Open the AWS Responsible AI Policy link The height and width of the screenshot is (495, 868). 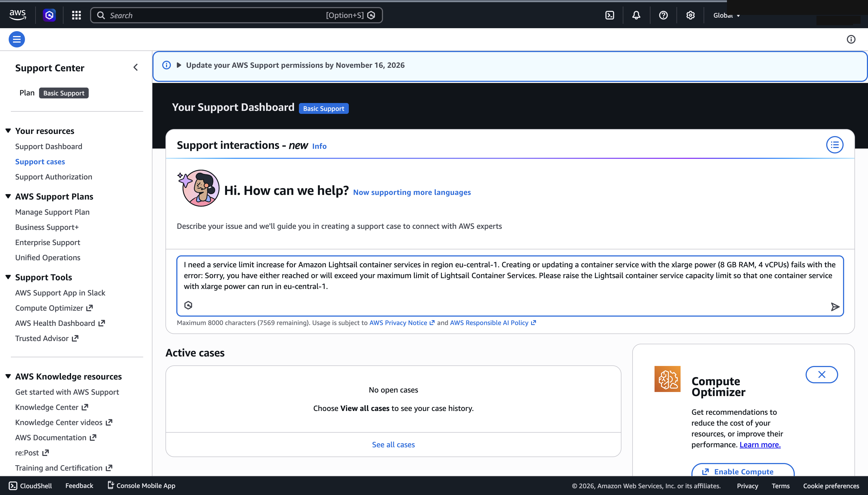tap(493, 323)
